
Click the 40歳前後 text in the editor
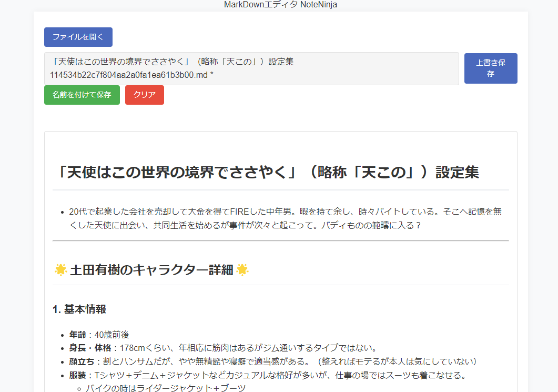[x=111, y=335]
